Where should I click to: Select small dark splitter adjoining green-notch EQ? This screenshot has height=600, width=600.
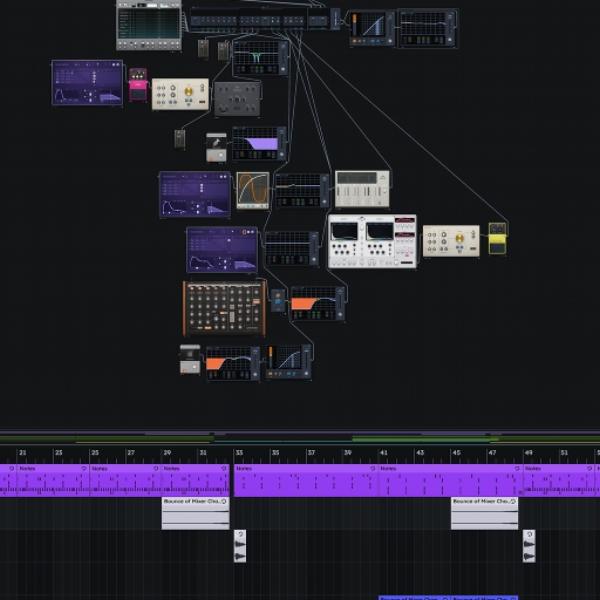(x=223, y=51)
